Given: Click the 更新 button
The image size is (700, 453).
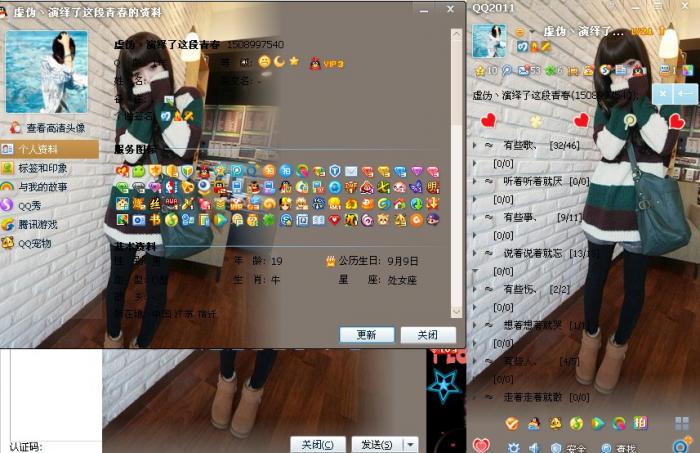Looking at the screenshot, I should click(x=367, y=335).
